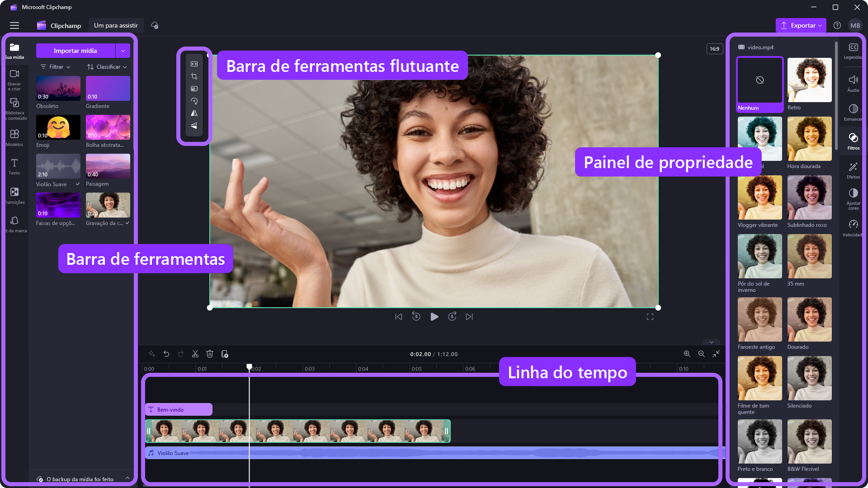Image resolution: width=868 pixels, height=488 pixels.
Task: Select crop tool in floating toolbar
Action: pyautogui.click(x=194, y=76)
